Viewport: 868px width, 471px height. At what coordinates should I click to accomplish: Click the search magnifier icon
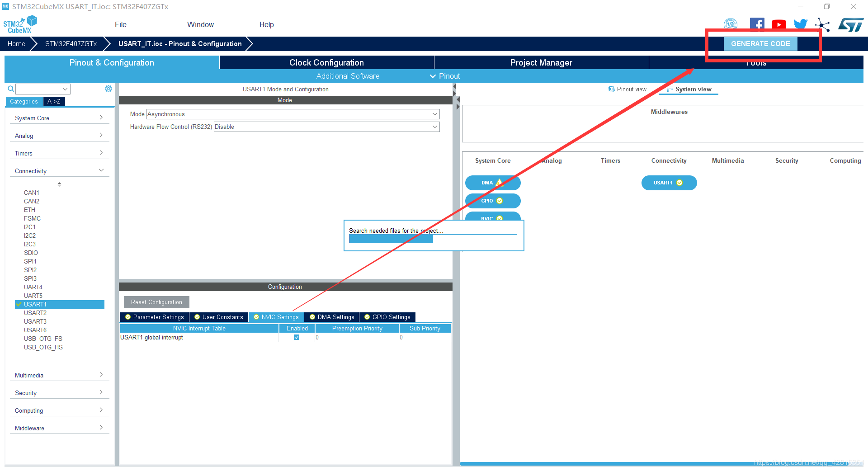10,89
